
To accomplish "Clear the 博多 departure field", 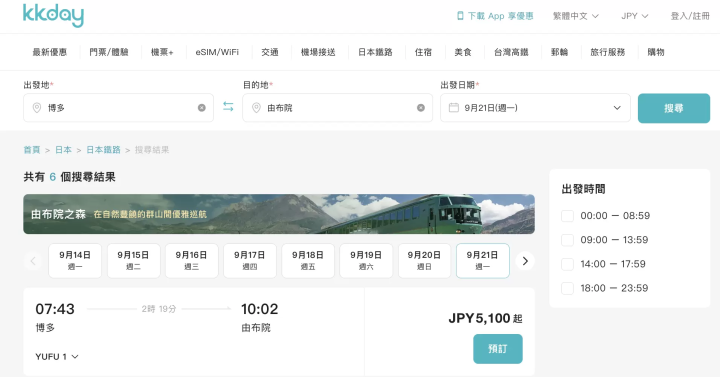I will point(202,108).
